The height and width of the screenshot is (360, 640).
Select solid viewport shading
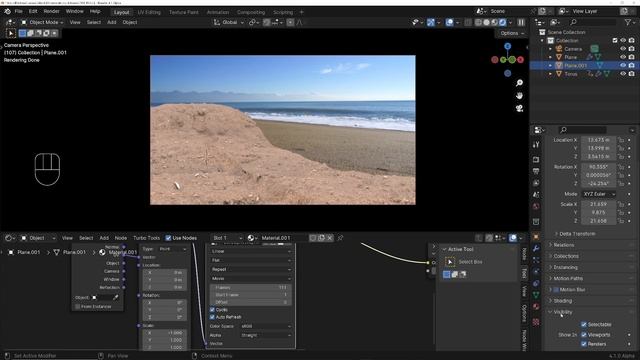pos(487,22)
